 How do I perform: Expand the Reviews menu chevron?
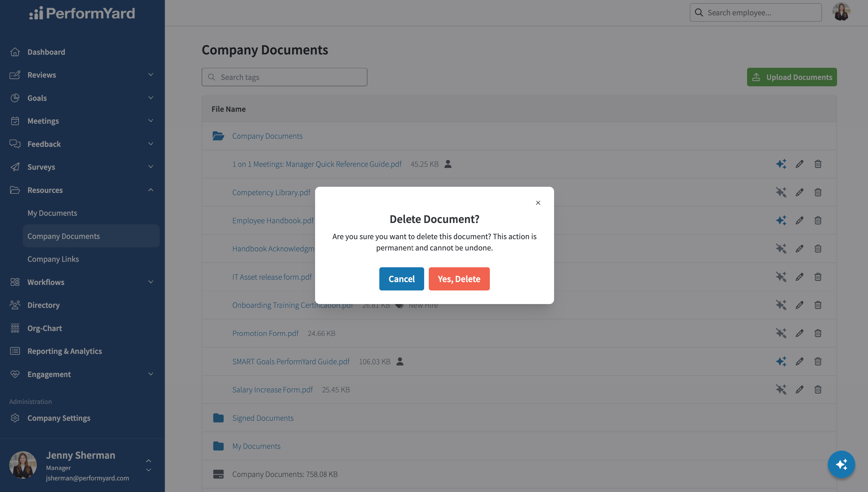[150, 75]
